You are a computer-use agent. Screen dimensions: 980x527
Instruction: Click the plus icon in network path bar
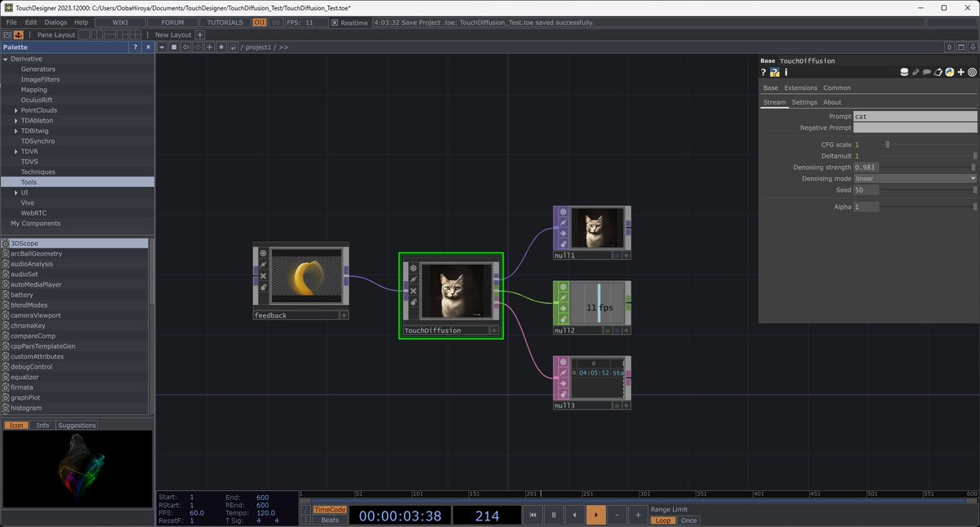click(x=210, y=47)
